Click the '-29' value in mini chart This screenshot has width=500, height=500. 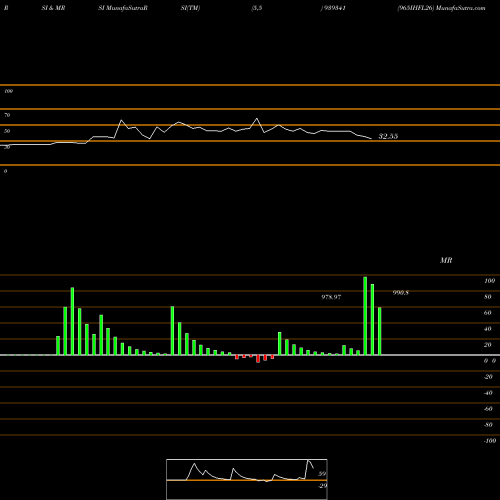click(322, 486)
